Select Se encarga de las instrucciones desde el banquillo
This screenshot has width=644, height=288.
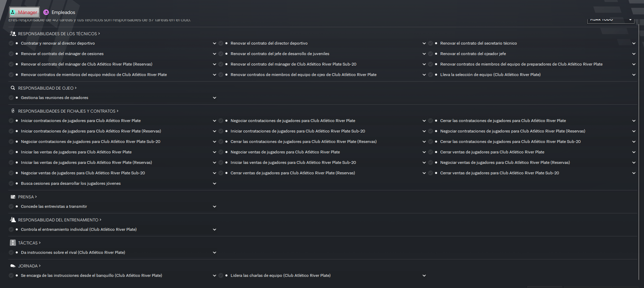click(91, 275)
